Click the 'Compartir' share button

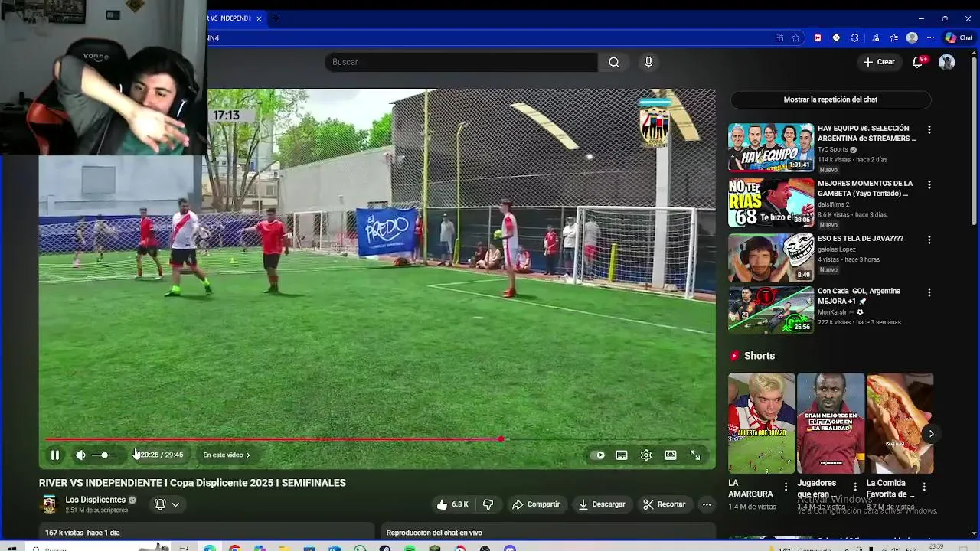[x=536, y=504]
